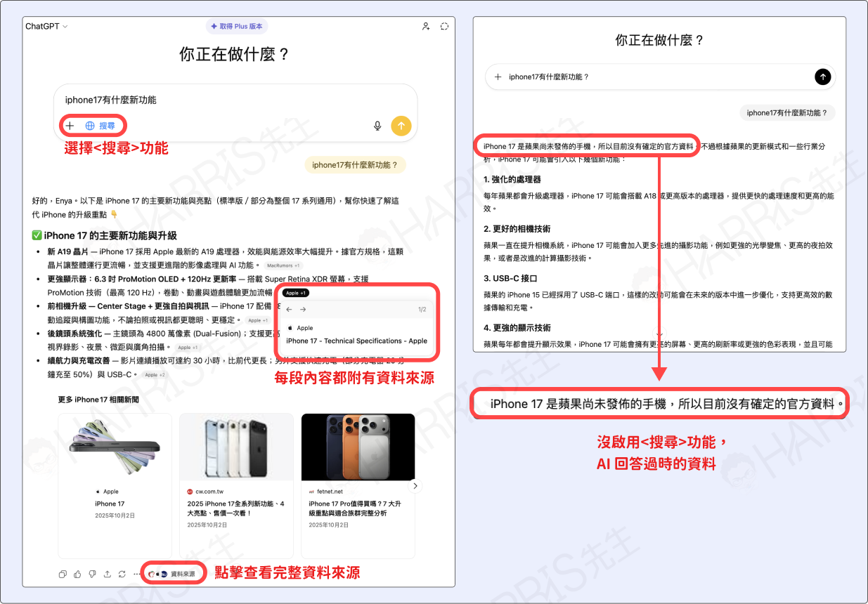The image size is (868, 604).
Task: Click the plus attachment icon in composer
Action: point(70,125)
